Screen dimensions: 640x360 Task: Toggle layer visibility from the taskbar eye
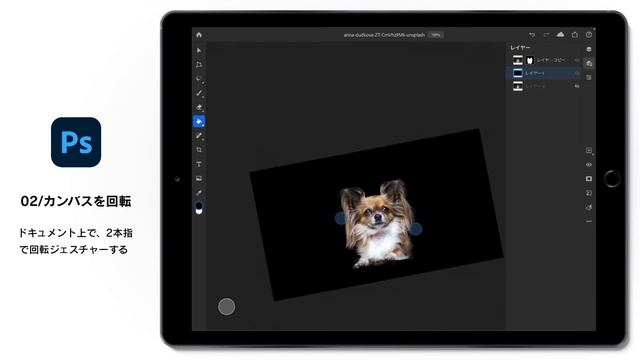click(589, 165)
